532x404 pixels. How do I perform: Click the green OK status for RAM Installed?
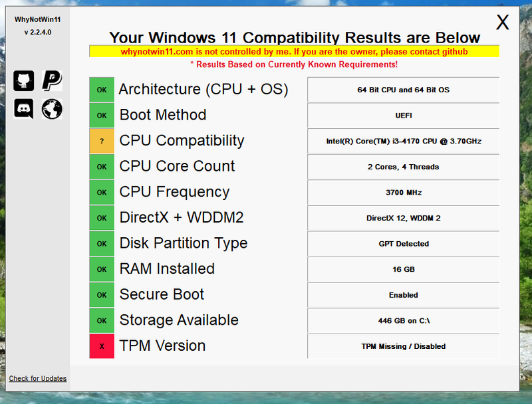click(x=102, y=269)
